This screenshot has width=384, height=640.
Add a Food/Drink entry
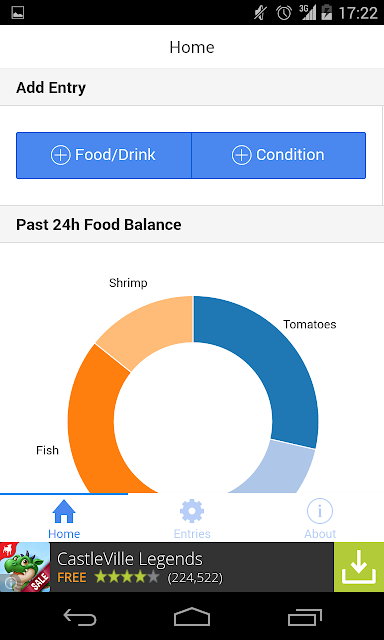[104, 155]
